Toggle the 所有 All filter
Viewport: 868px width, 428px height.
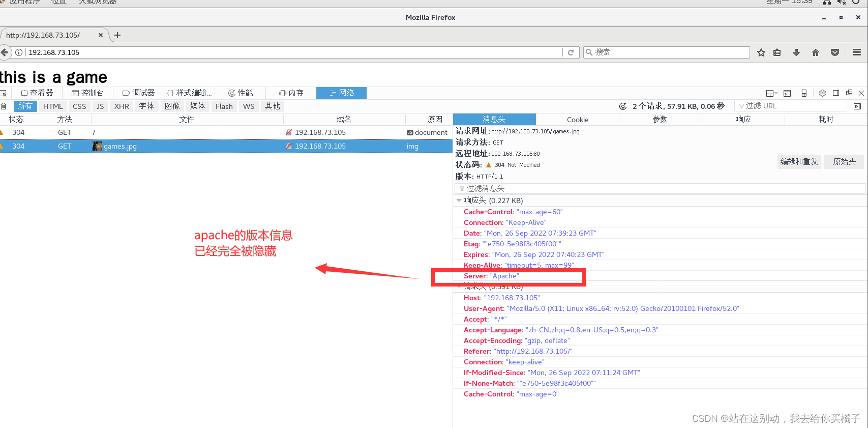point(25,106)
